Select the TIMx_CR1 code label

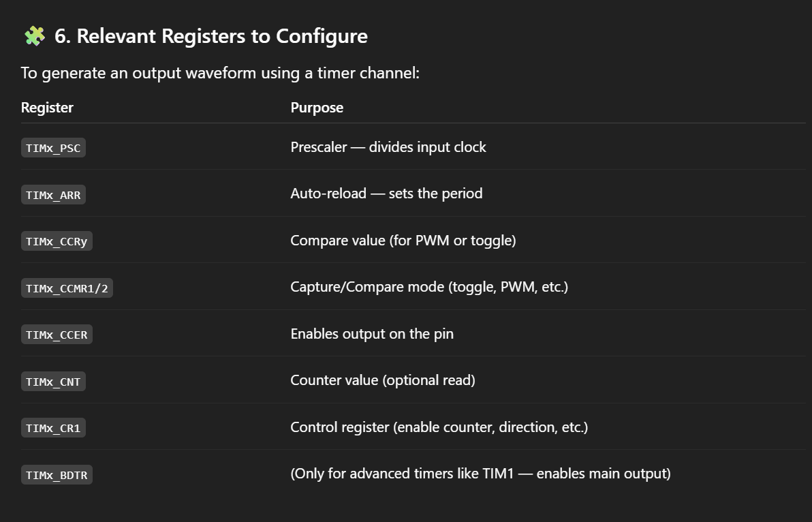tap(53, 428)
